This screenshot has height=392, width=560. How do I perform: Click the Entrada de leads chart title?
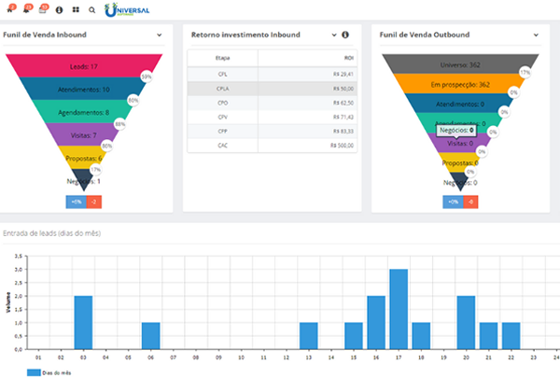coord(51,233)
